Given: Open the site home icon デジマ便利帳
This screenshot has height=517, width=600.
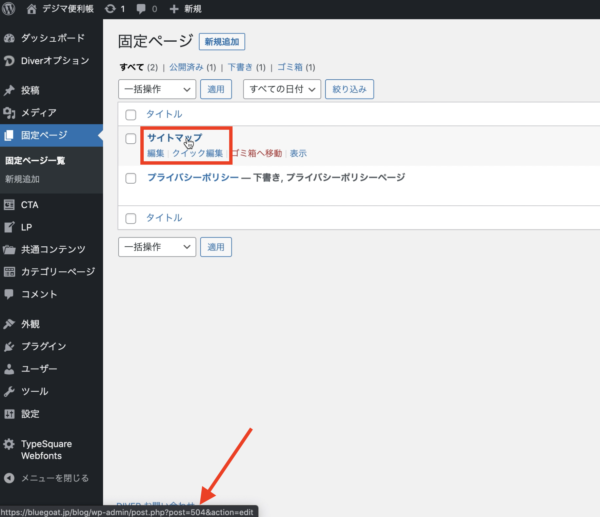Looking at the screenshot, I should click(x=33, y=8).
